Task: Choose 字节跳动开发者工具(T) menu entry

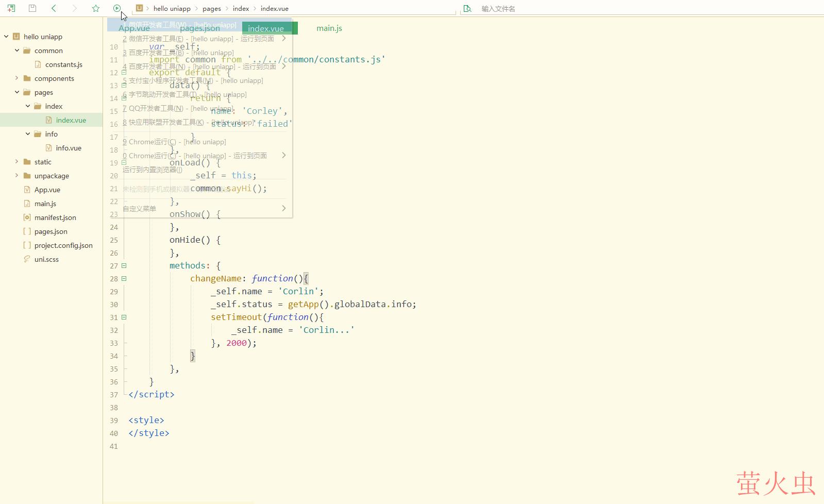Action: 199,94
